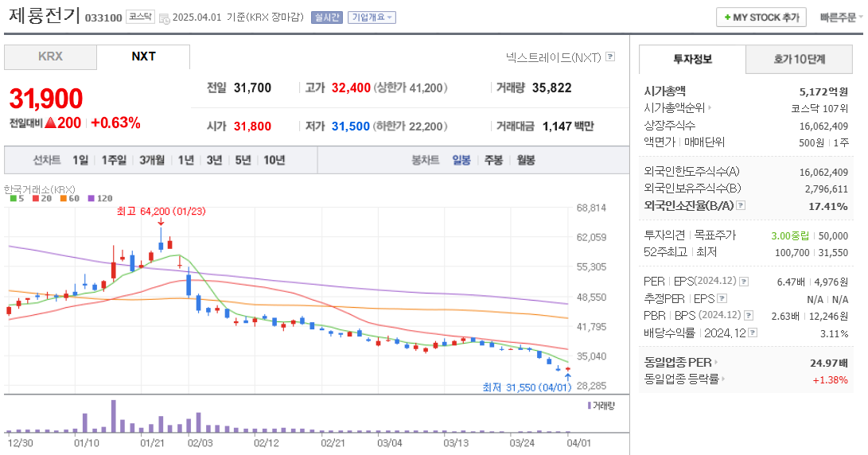Click the 넥스트레이드(NXT) link
Viewport: 868px width, 455px height.
click(x=553, y=57)
